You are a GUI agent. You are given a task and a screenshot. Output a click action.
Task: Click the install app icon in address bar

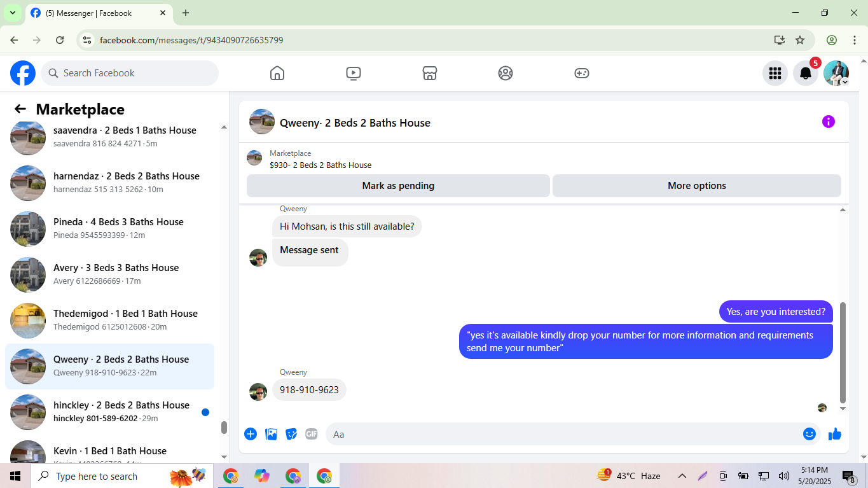point(780,40)
